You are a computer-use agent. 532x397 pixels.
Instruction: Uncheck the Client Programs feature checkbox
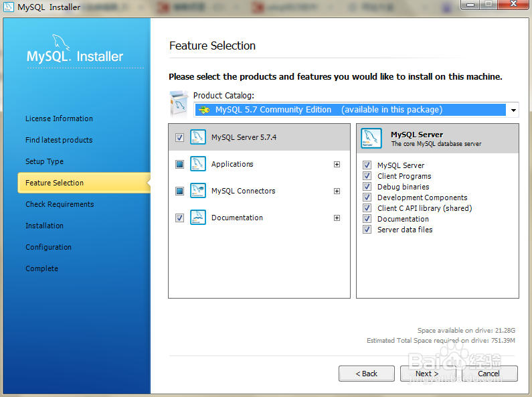(x=367, y=176)
